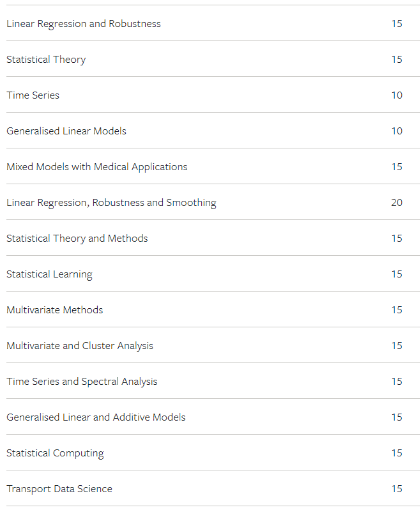The width and height of the screenshot is (420, 509).
Task: Open Statistical Theory and Methods module
Action: (x=77, y=238)
